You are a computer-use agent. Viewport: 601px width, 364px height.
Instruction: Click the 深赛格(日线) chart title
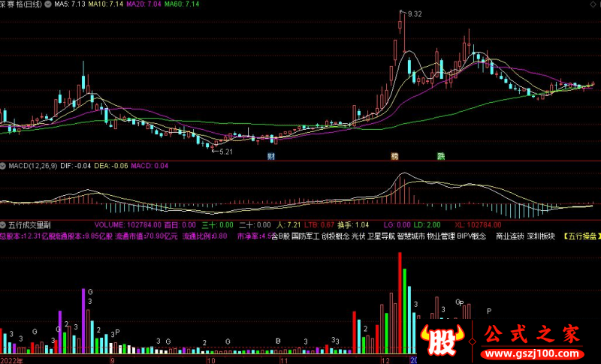(x=21, y=5)
